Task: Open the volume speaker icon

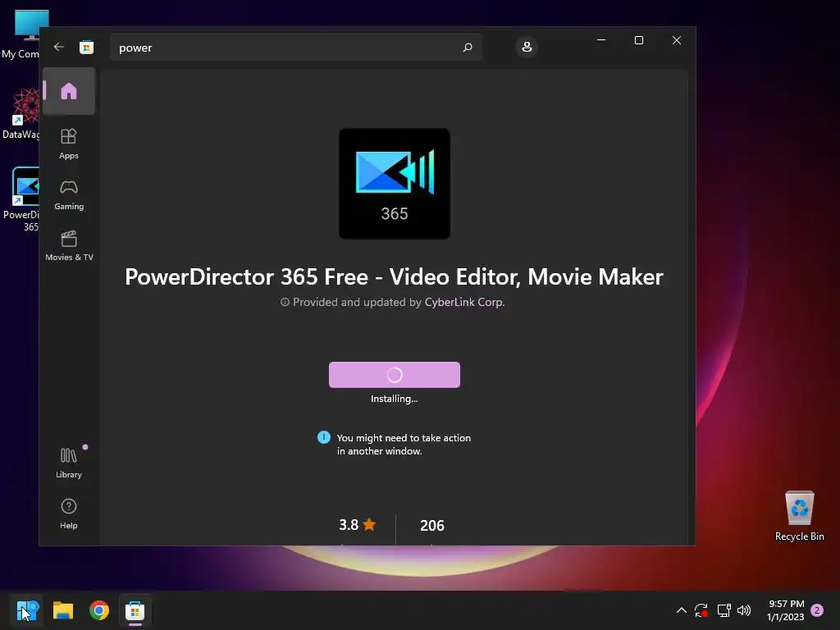Action: click(x=744, y=610)
